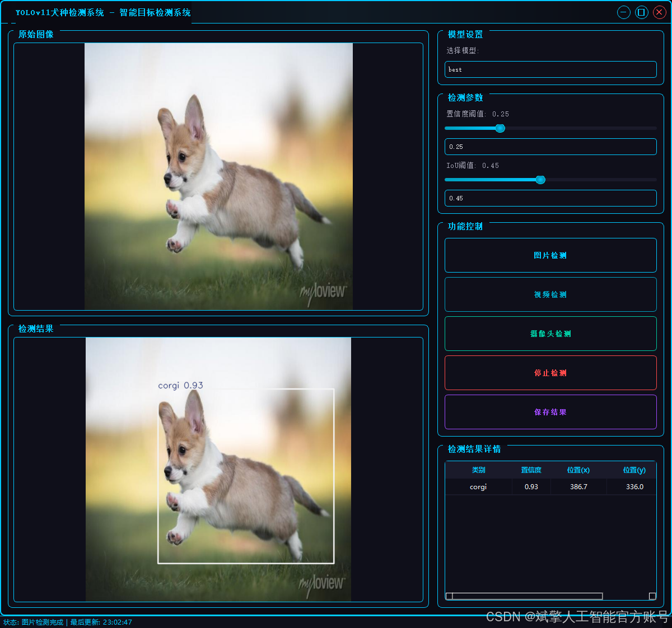
Task: Click the 类别 column header in results table
Action: pos(479,470)
